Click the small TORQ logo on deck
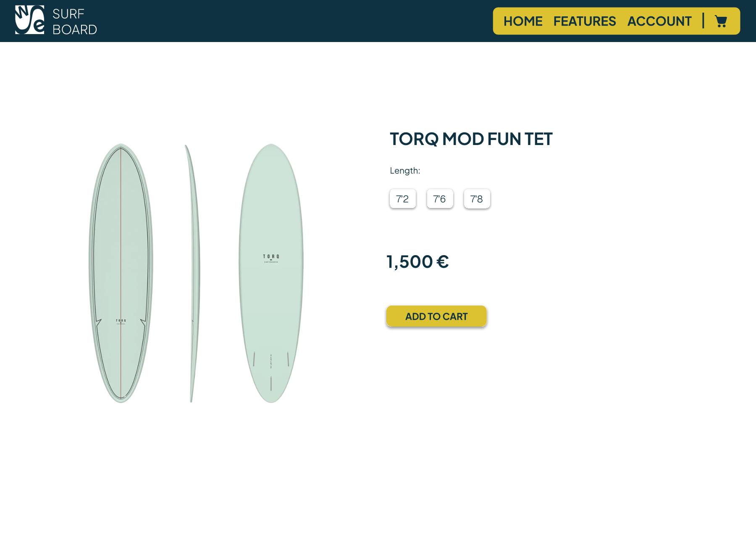The height and width of the screenshot is (538, 756). click(121, 322)
